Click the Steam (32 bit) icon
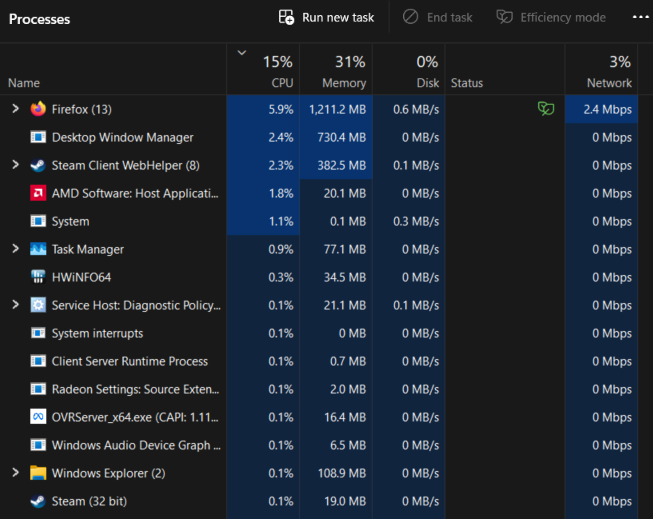Screen dimensions: 653x519 38,501
